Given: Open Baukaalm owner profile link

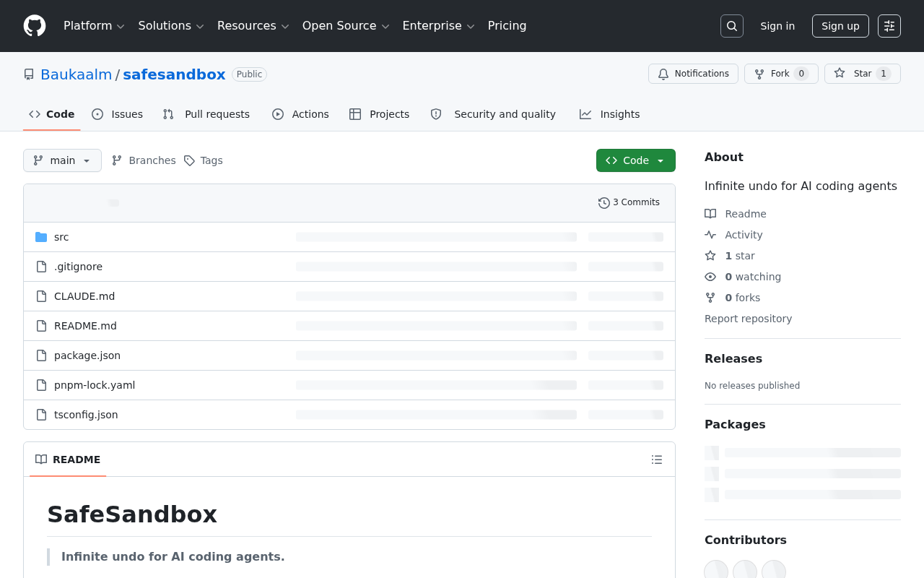Looking at the screenshot, I should pos(77,74).
